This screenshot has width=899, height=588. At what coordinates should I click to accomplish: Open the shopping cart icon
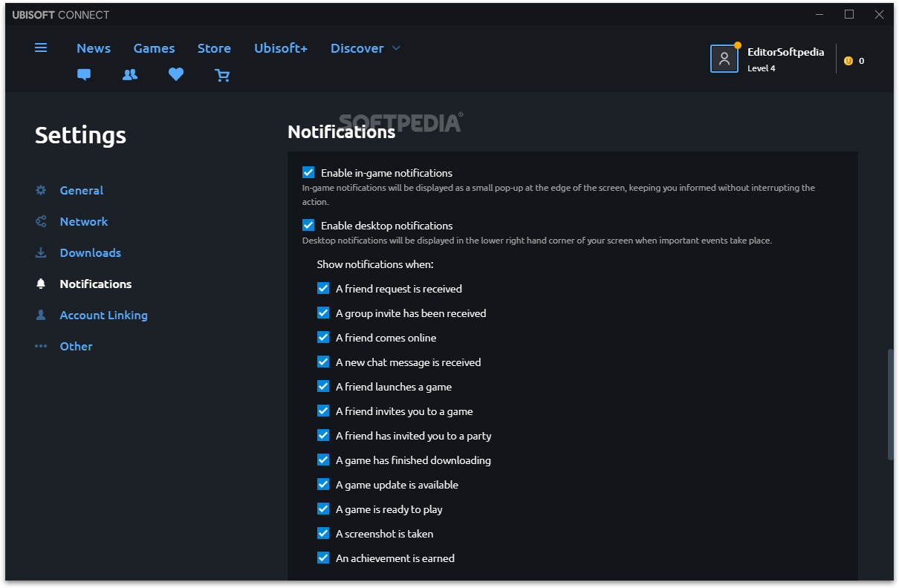222,75
